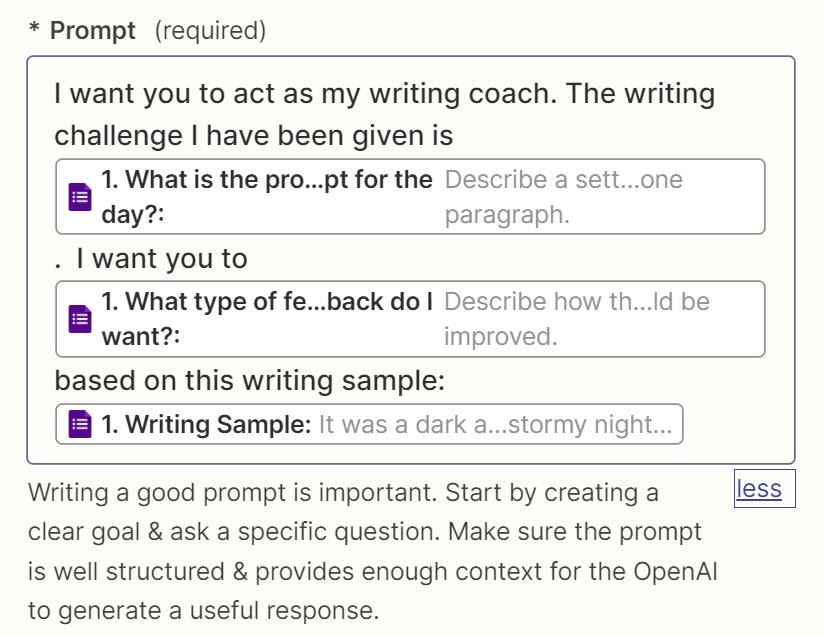Click empty space right of Writing Sample pill

[735, 424]
